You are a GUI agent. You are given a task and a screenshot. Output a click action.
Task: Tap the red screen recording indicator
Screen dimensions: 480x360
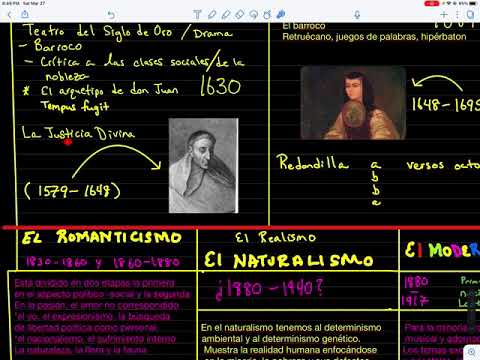[432, 3]
